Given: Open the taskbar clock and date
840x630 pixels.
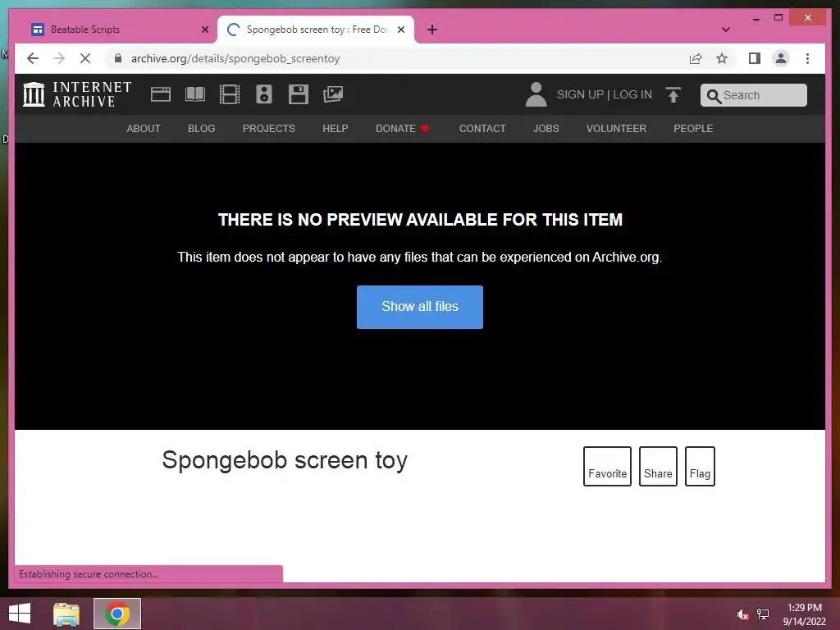Looking at the screenshot, I should [805, 614].
